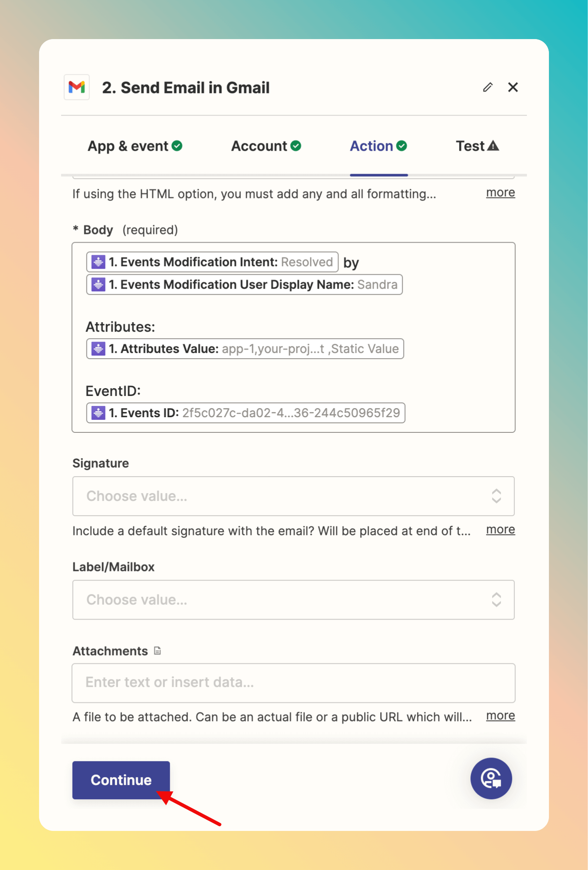
Task: Expand 'more' link under Attachments description
Action: click(500, 715)
